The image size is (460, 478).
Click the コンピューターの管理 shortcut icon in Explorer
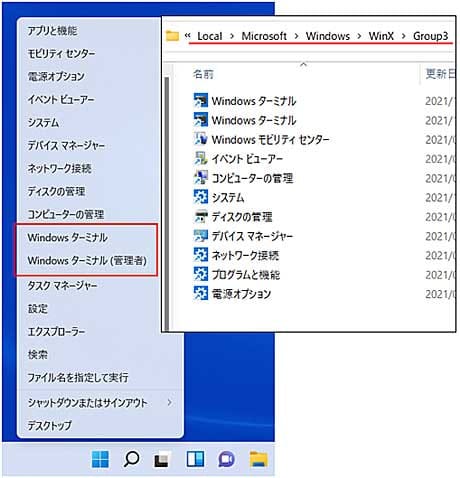201,177
